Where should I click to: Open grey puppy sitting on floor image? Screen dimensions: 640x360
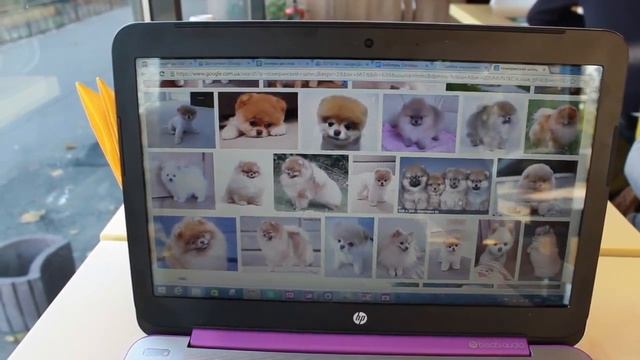coord(181,120)
